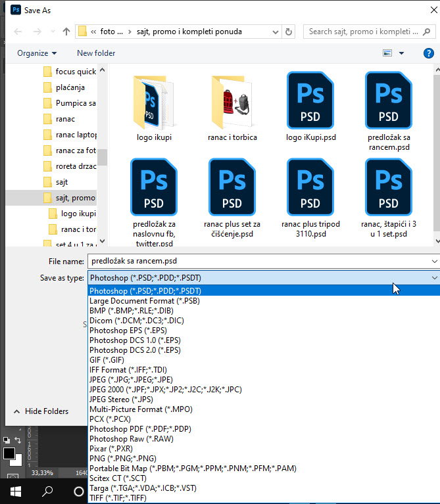Image resolution: width=440 pixels, height=504 pixels.
Task: Choose Targa format option
Action: click(x=264, y=488)
